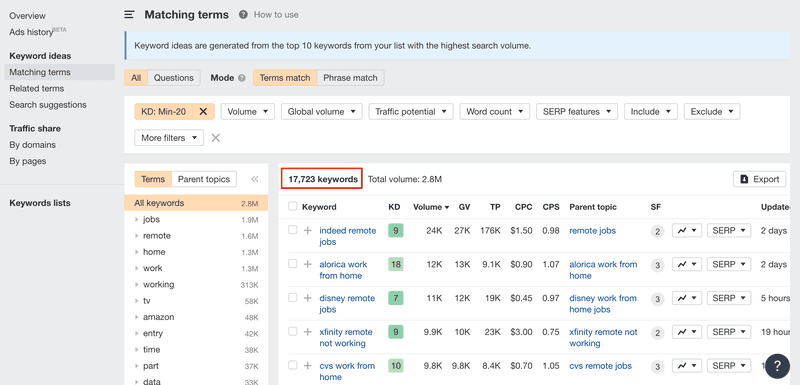The width and height of the screenshot is (800, 385).
Task: Sort table by Volume column
Action: (x=431, y=207)
